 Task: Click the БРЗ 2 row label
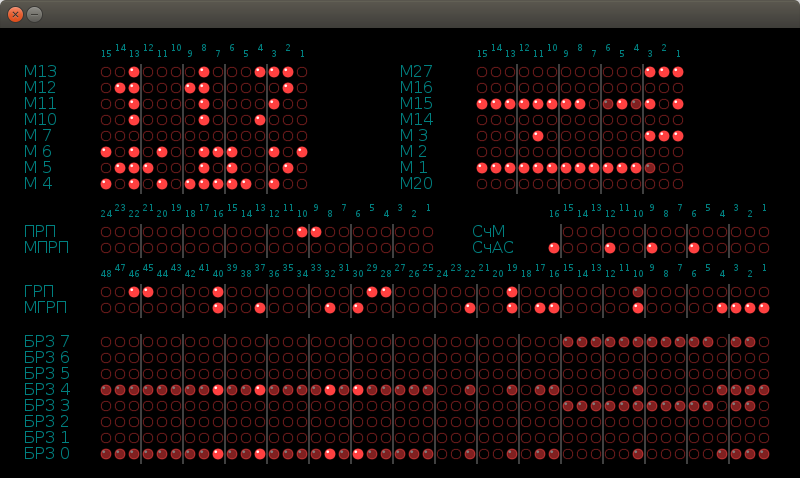47,421
